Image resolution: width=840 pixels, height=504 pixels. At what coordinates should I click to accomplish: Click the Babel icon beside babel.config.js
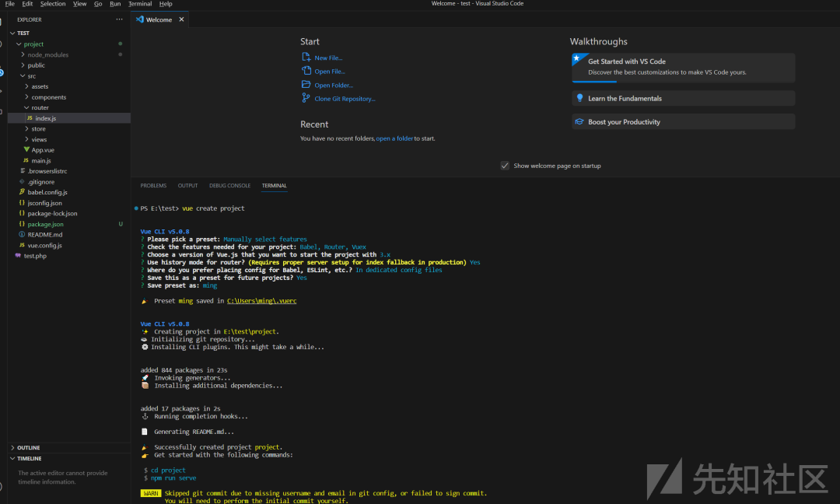(22, 192)
